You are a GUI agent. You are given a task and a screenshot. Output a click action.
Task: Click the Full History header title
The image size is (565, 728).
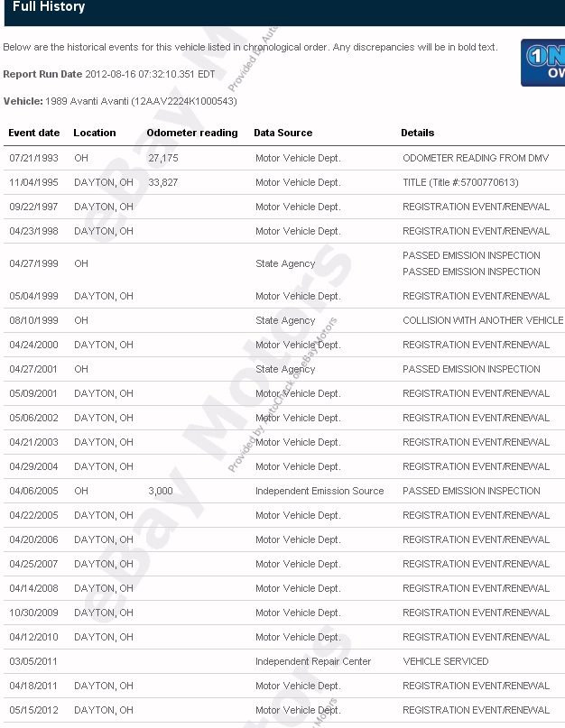click(x=49, y=7)
